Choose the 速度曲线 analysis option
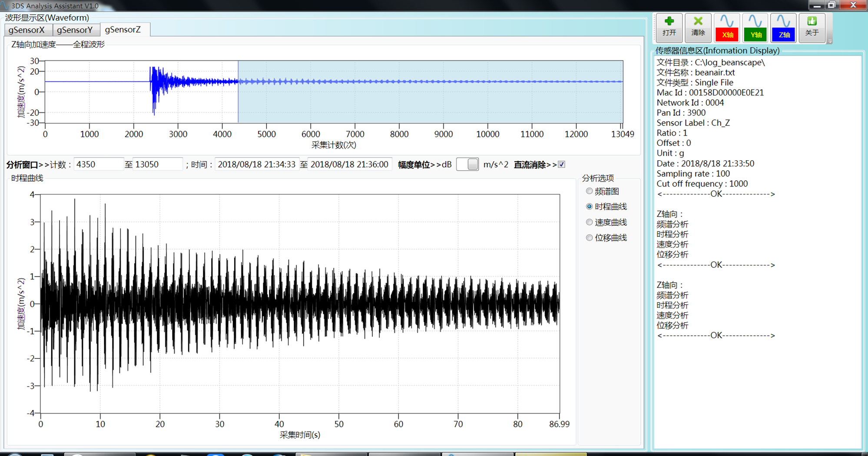 [x=589, y=222]
